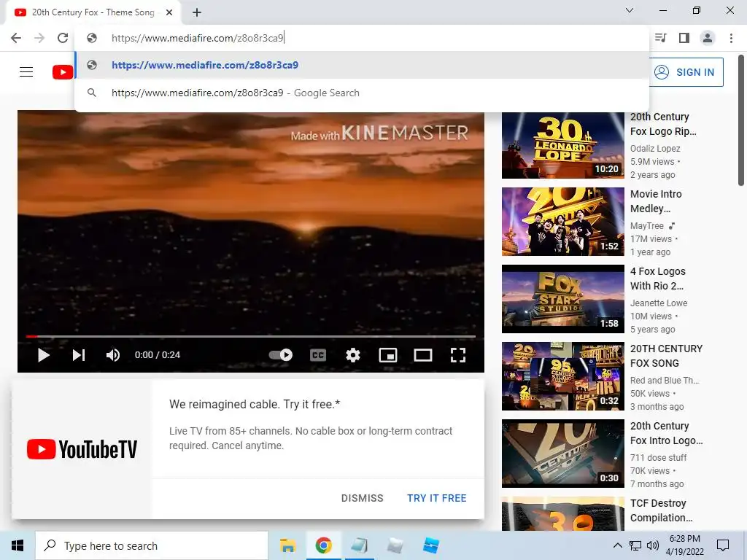
Task: Close the 20th Century Fox tab
Action: tap(169, 12)
